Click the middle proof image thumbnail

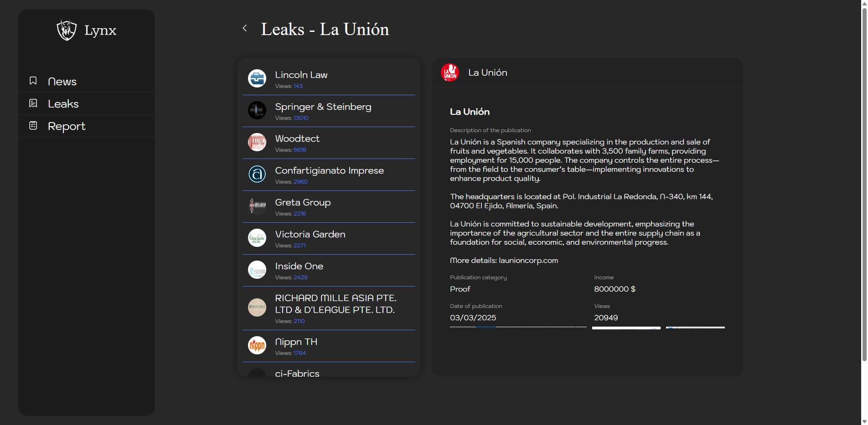[x=626, y=328]
